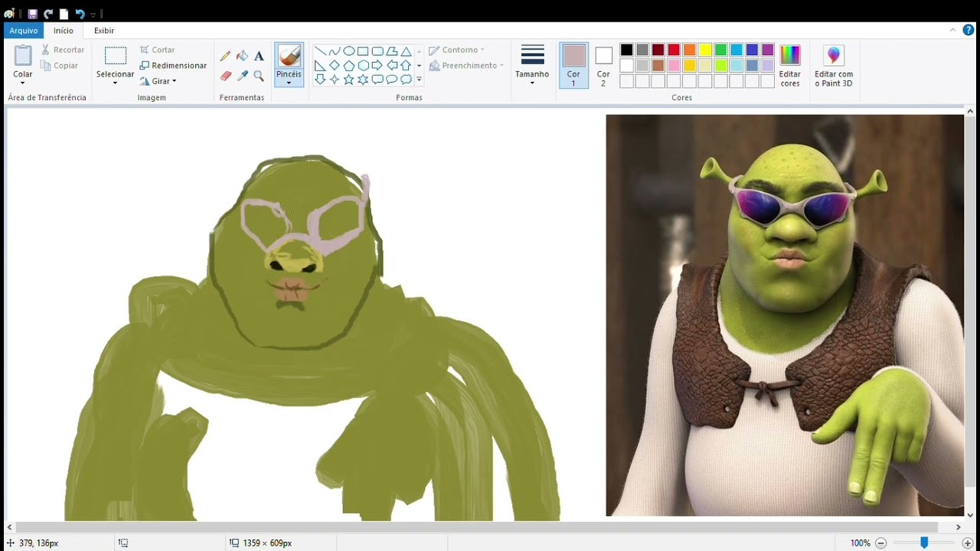The width and height of the screenshot is (980, 551).
Task: Choose the Rounded rectangle shape
Action: (x=377, y=51)
